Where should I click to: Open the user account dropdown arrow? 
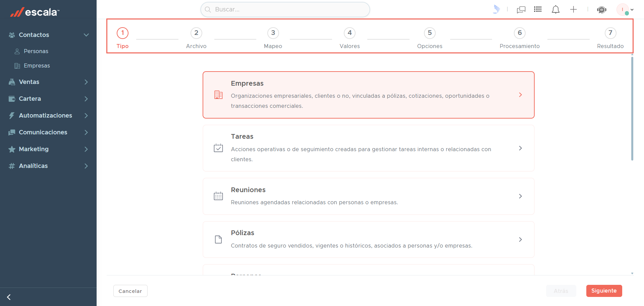pyautogui.click(x=632, y=10)
